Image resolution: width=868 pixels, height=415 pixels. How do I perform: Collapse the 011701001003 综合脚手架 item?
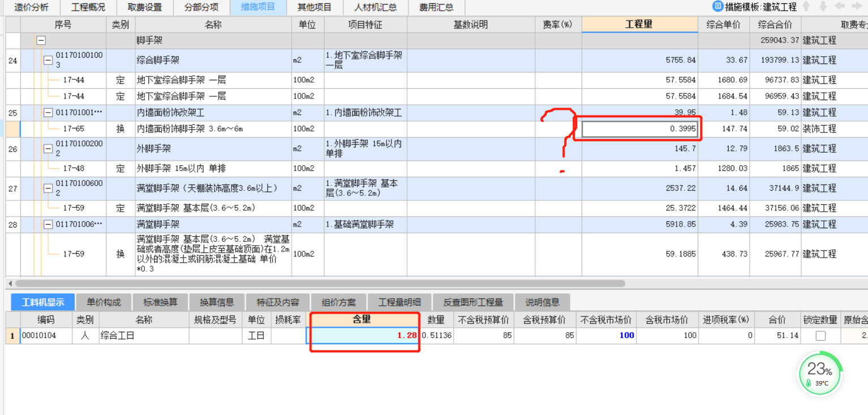click(48, 60)
